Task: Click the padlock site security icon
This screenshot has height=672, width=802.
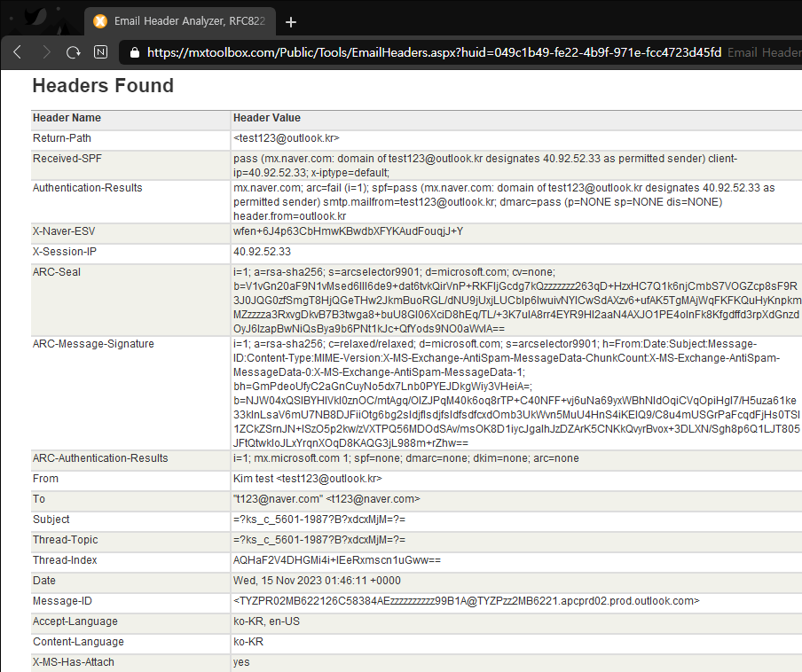Action: click(x=135, y=52)
